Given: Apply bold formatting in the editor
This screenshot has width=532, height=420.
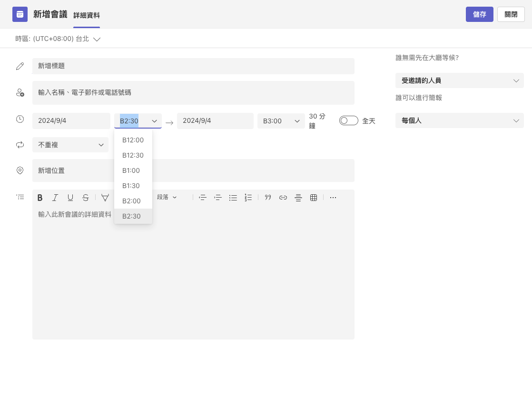Looking at the screenshot, I should (39, 198).
